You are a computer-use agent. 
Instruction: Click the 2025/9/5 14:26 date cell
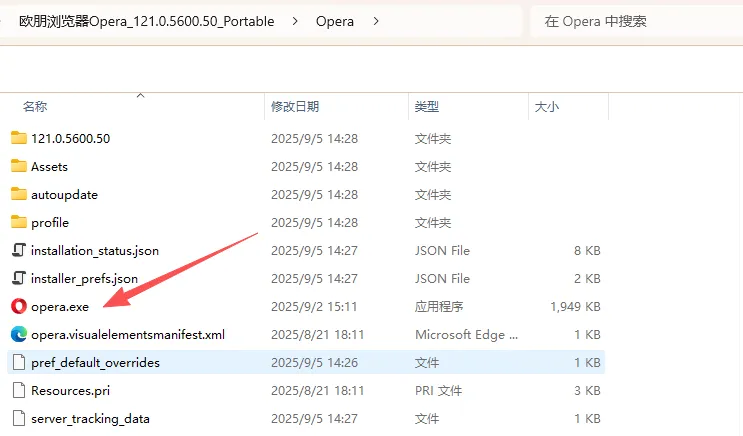tap(314, 363)
